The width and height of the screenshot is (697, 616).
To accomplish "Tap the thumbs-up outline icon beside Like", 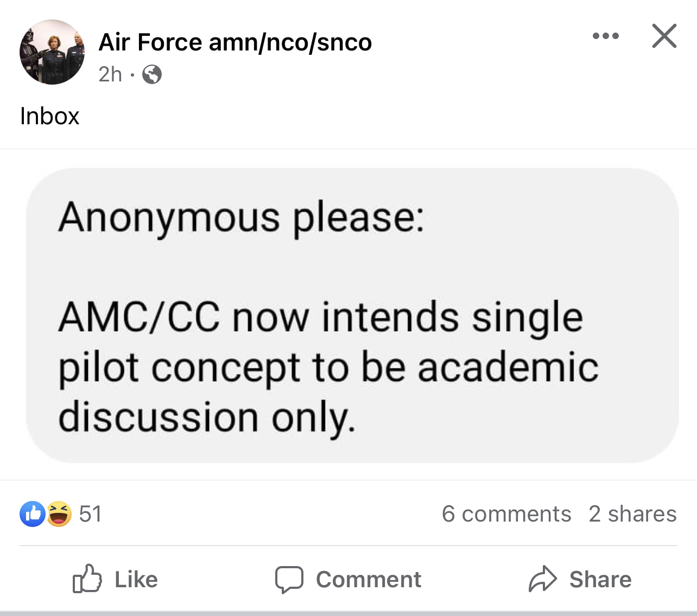I will pyautogui.click(x=87, y=579).
